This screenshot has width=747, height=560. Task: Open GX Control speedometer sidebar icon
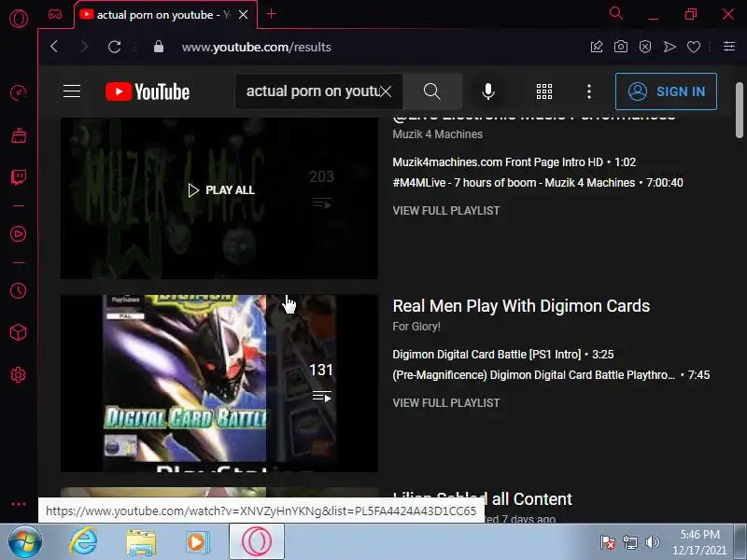tap(19, 92)
